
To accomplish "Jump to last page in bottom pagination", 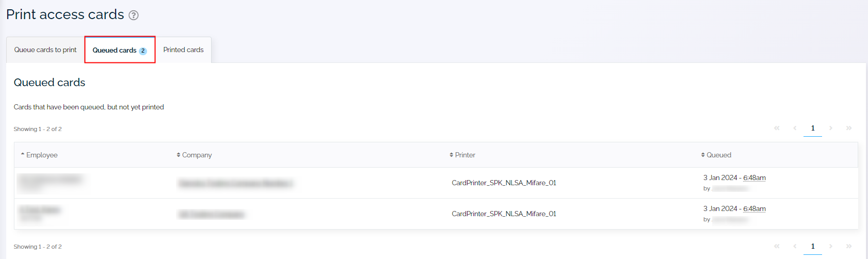I will coord(849,246).
